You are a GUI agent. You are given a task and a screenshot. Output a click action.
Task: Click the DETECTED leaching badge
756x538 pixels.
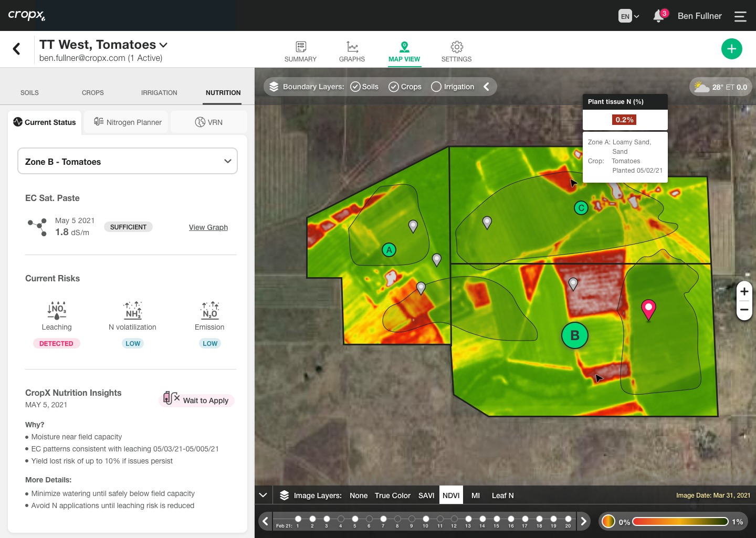pos(56,343)
